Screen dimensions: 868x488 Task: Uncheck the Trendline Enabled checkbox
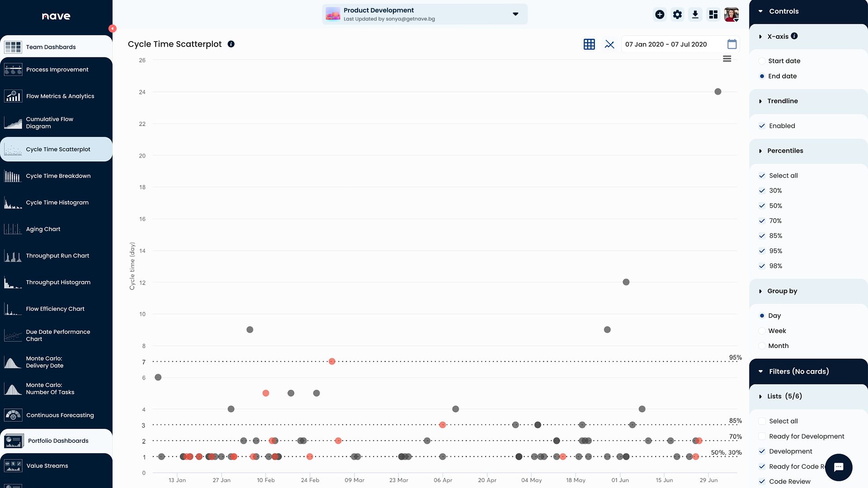(x=762, y=126)
